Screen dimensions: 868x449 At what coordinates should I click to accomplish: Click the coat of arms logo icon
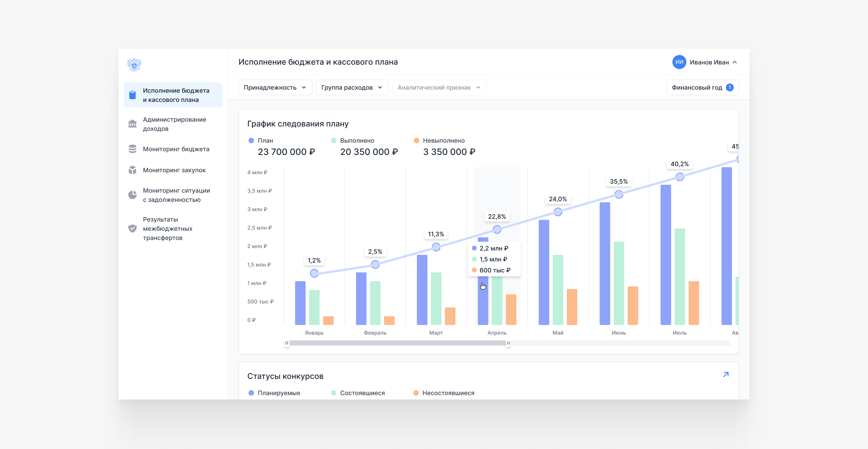pyautogui.click(x=134, y=64)
